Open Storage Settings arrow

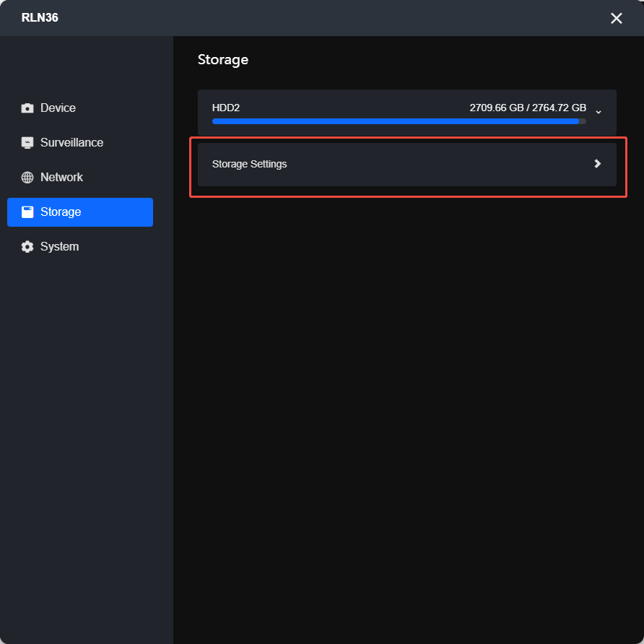coord(598,164)
